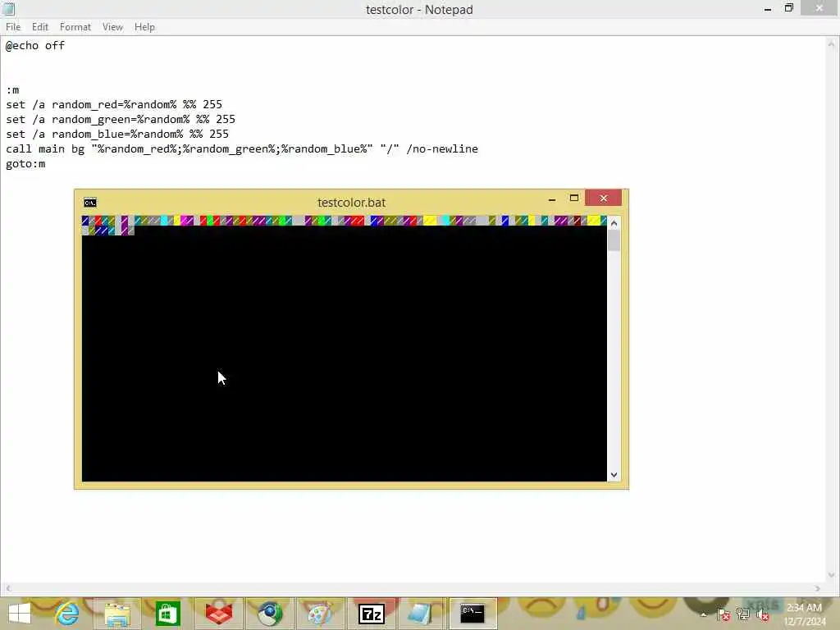Click the Notepad horizontal scrollbar right arrow

pos(818,588)
